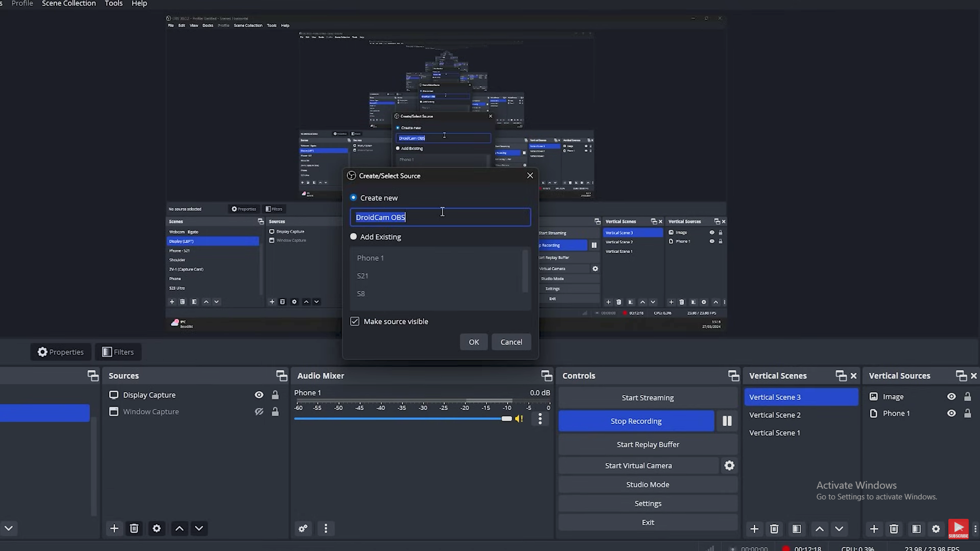Uncheck Make source visible checkbox
The image size is (980, 551).
355,322
